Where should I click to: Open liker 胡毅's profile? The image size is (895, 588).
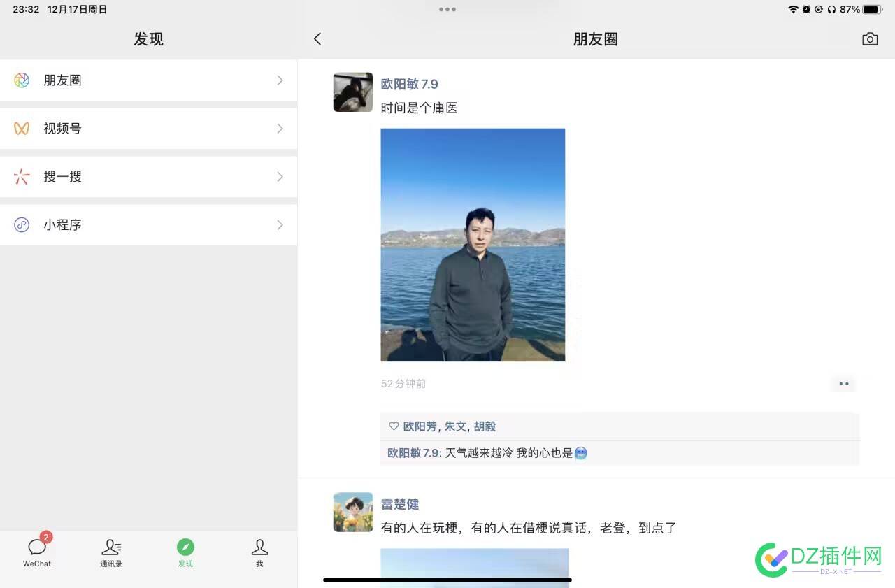[485, 426]
